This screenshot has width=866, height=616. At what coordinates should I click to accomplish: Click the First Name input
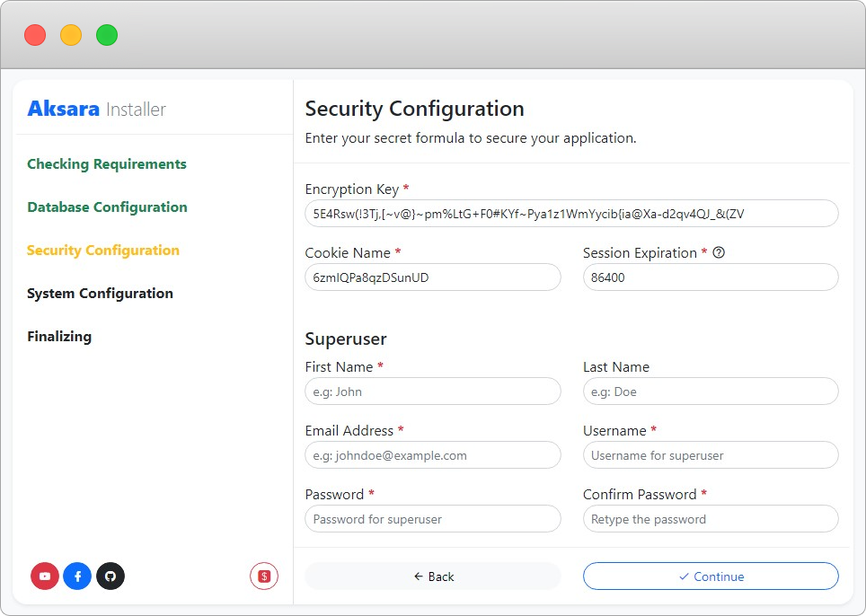click(x=433, y=392)
